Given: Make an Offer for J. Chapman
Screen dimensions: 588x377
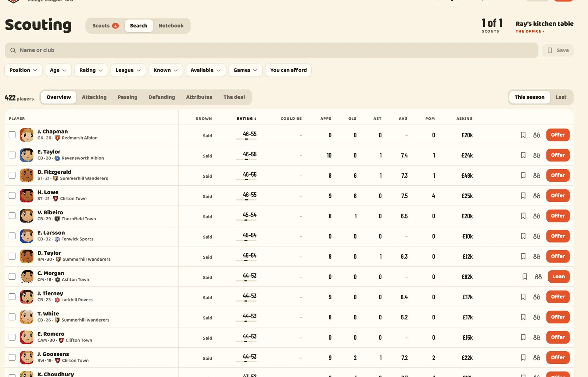Looking at the screenshot, I should point(557,135).
